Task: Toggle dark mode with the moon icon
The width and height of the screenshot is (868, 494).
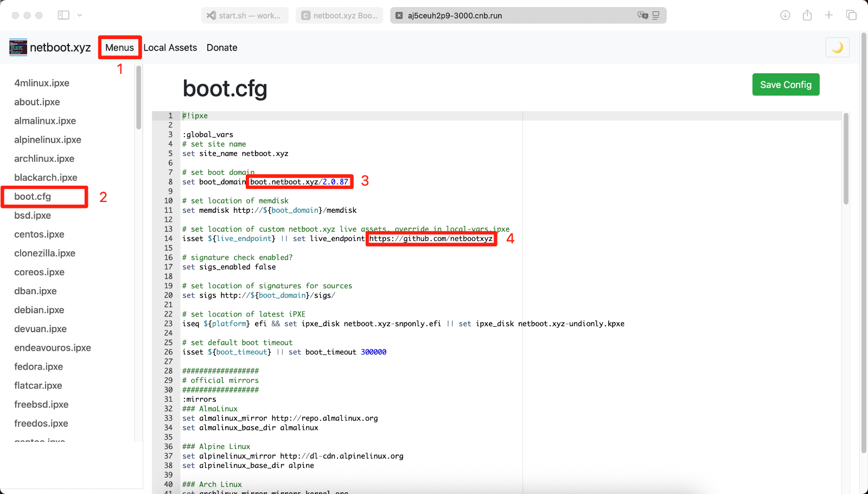Action: point(837,48)
